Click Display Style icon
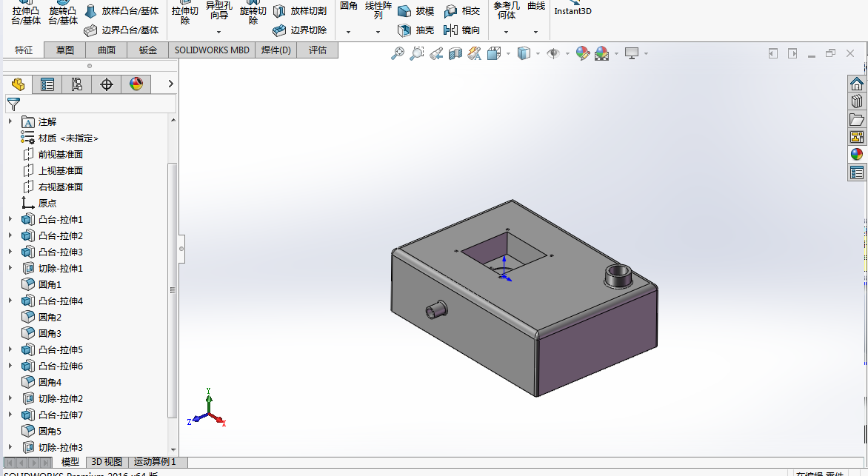 point(524,53)
